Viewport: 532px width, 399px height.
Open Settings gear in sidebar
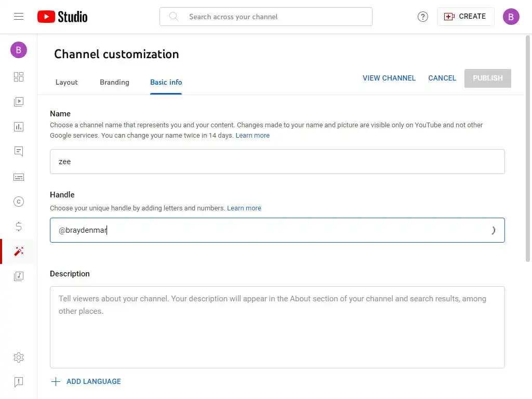point(19,357)
